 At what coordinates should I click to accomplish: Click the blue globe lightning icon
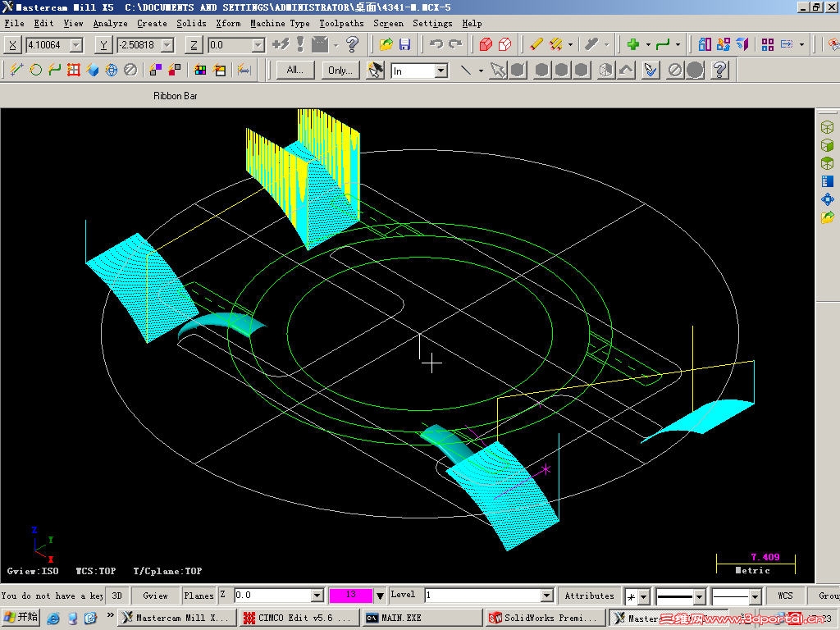coord(112,71)
